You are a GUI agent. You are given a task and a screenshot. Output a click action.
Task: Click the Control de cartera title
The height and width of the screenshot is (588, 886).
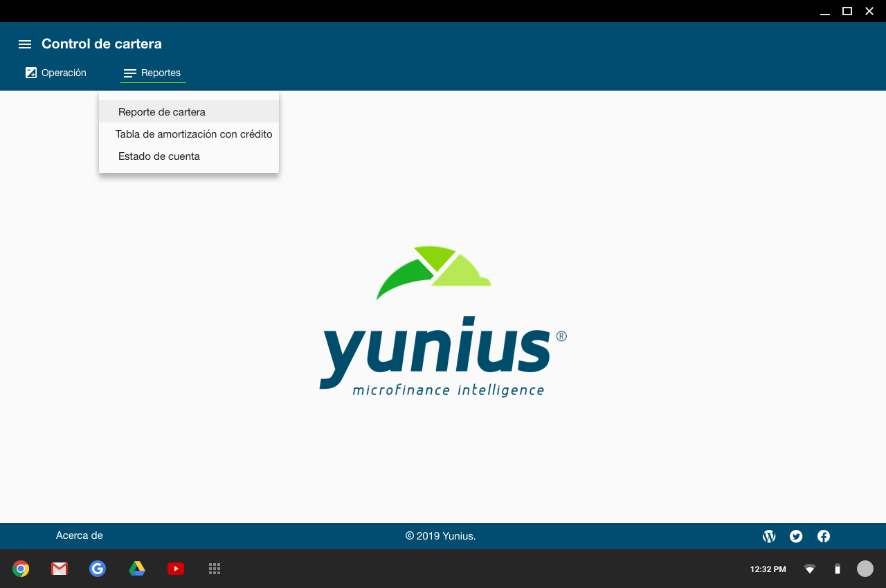pos(102,44)
